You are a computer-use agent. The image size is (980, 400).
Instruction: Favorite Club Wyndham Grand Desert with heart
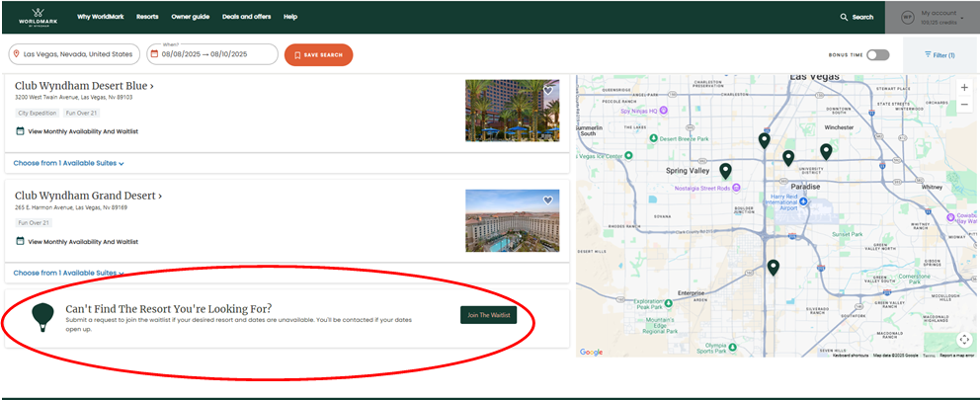(x=548, y=200)
